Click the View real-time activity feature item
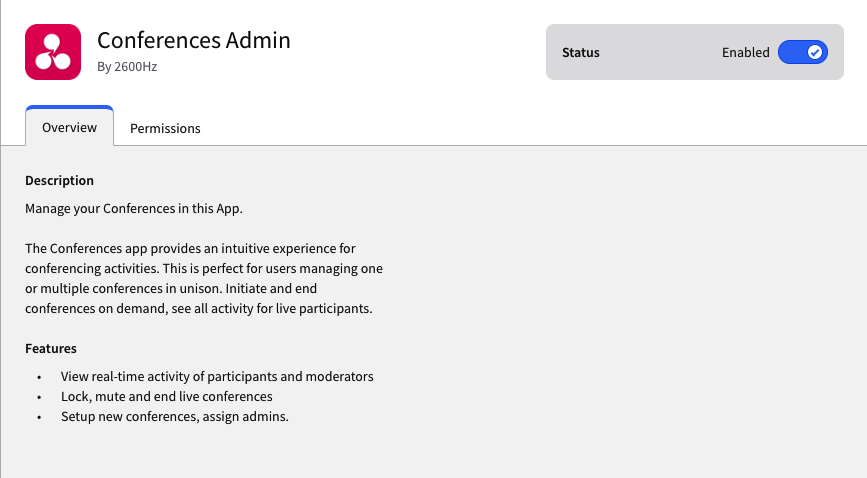The width and height of the screenshot is (867, 478). click(217, 376)
